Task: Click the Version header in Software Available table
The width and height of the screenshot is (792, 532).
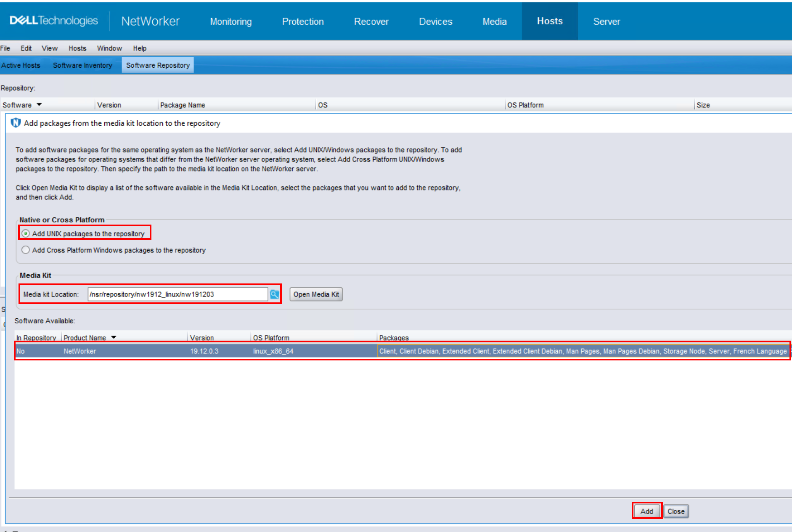Action: coord(219,337)
